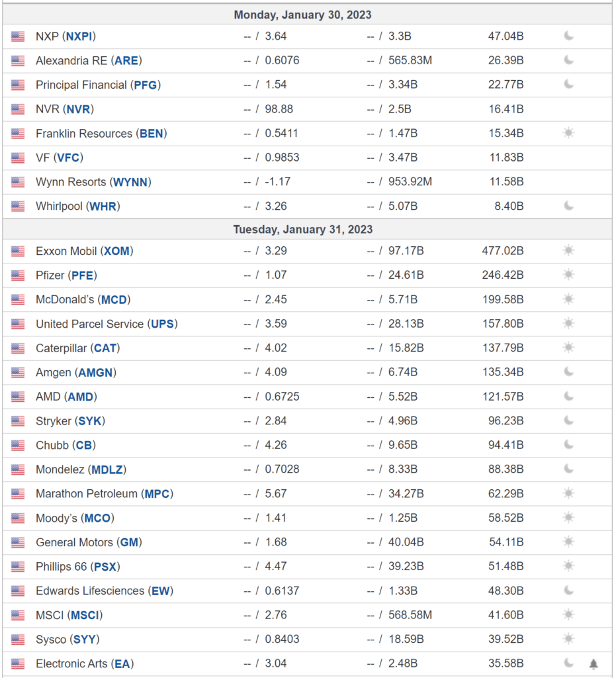Screen dimensions: 616x678
Task: Click Wynn Resorts EPS forecast -1.17
Action: 278,181
